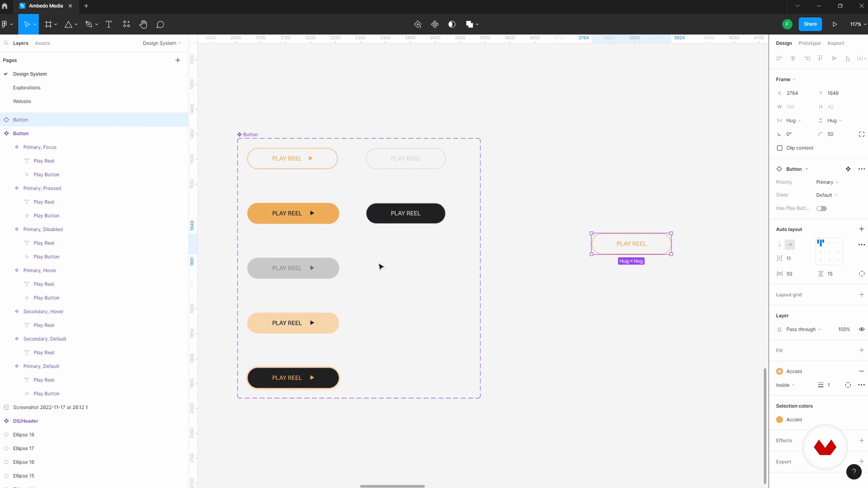
Task: Open the Frame type dropdown
Action: pos(786,80)
